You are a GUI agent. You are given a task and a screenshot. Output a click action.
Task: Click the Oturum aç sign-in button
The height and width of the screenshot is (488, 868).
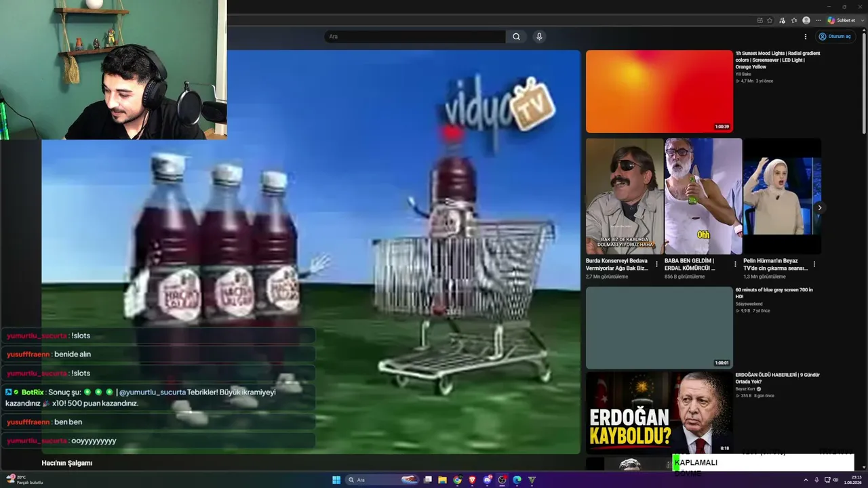click(834, 37)
